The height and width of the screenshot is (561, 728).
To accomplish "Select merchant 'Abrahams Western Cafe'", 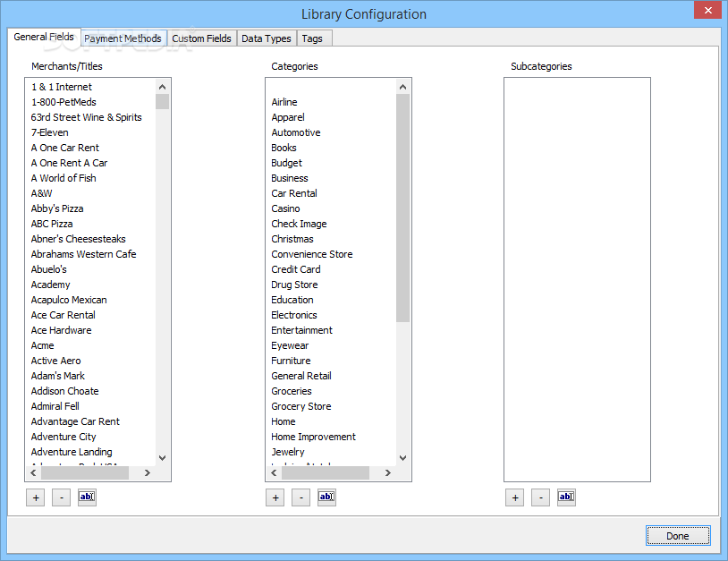I will pos(83,254).
